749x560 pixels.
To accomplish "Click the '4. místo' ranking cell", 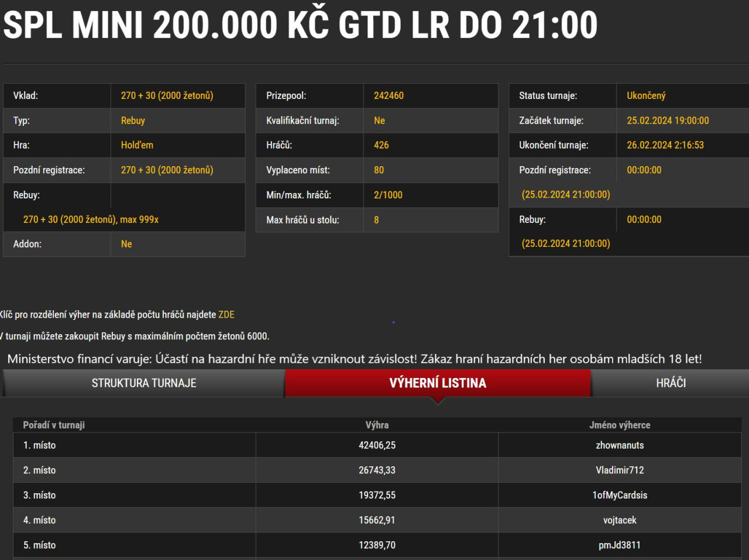I will [x=134, y=520].
